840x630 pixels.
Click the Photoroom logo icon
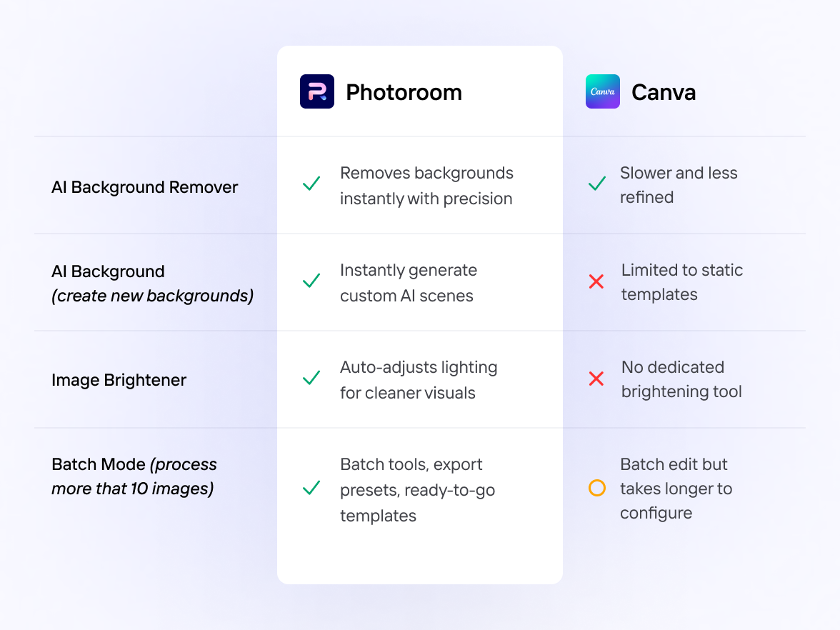(317, 91)
